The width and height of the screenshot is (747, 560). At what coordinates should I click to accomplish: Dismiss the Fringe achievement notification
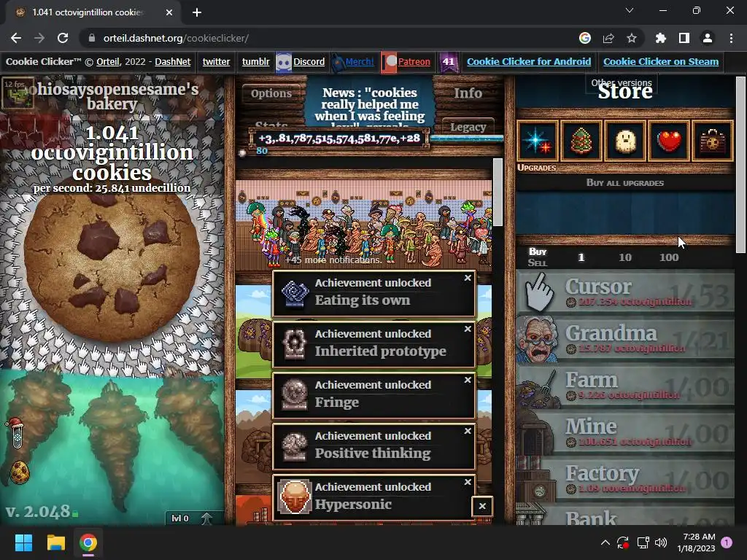point(468,379)
